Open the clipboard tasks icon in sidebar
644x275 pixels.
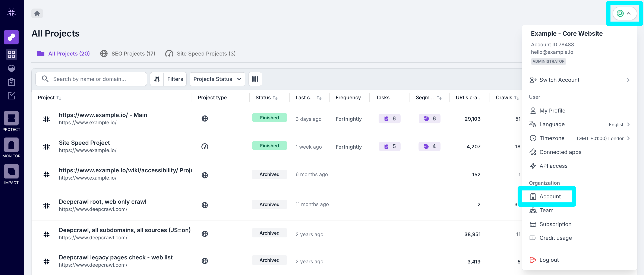point(11,82)
